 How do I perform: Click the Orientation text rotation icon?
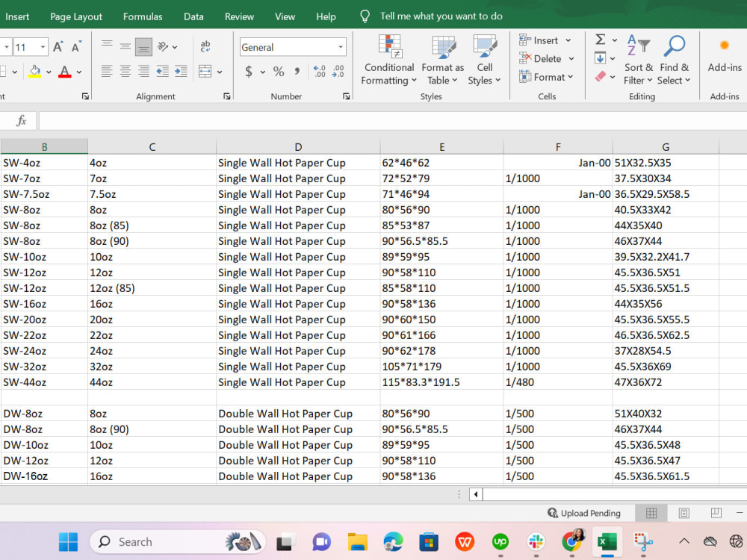tap(164, 46)
